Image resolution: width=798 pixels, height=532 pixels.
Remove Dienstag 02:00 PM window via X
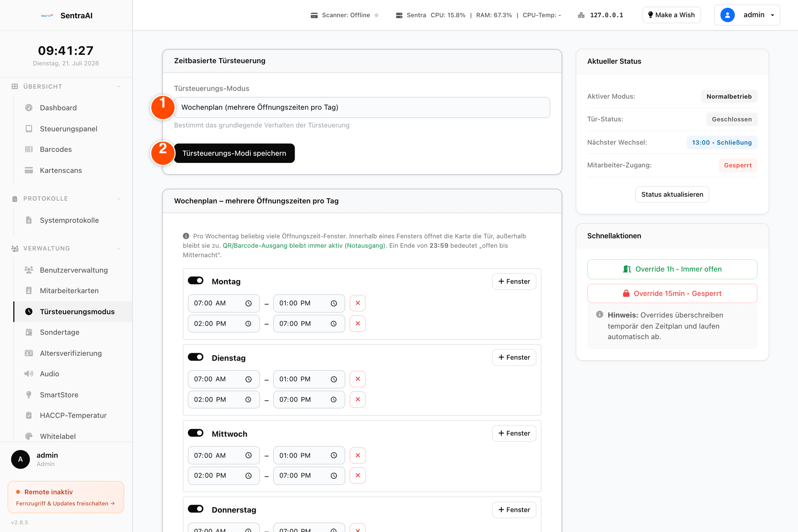(358, 399)
